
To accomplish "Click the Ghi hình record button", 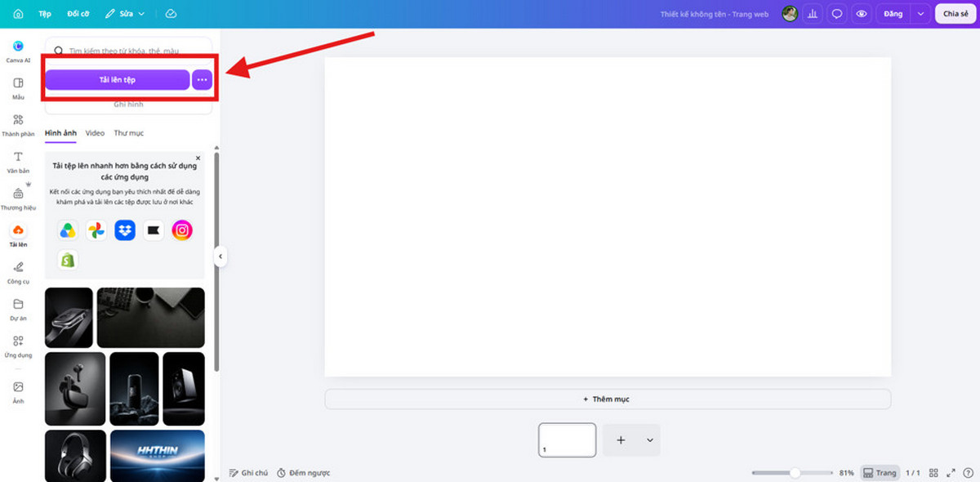I will point(129,105).
